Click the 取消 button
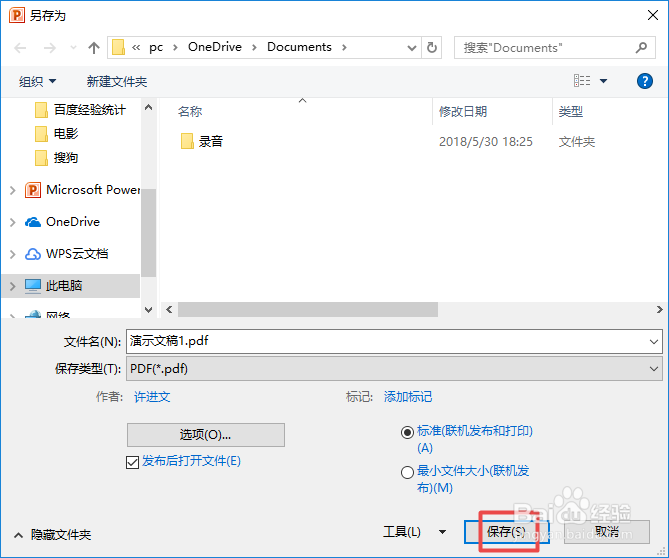The width and height of the screenshot is (669, 558). pyautogui.click(x=607, y=532)
